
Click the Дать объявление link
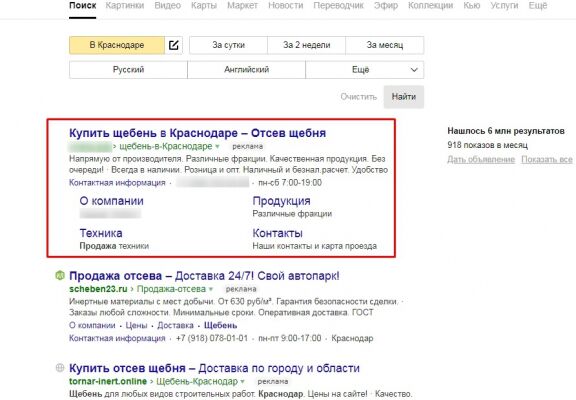[481, 160]
